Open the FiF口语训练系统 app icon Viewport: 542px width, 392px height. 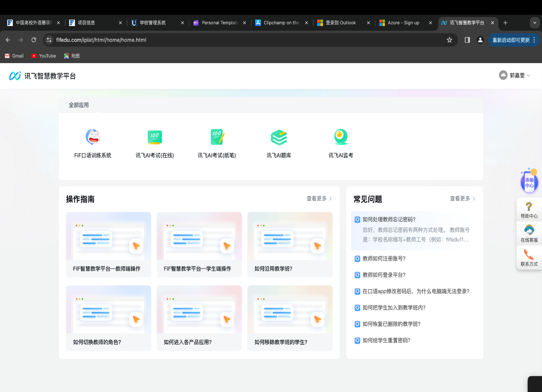pos(93,137)
